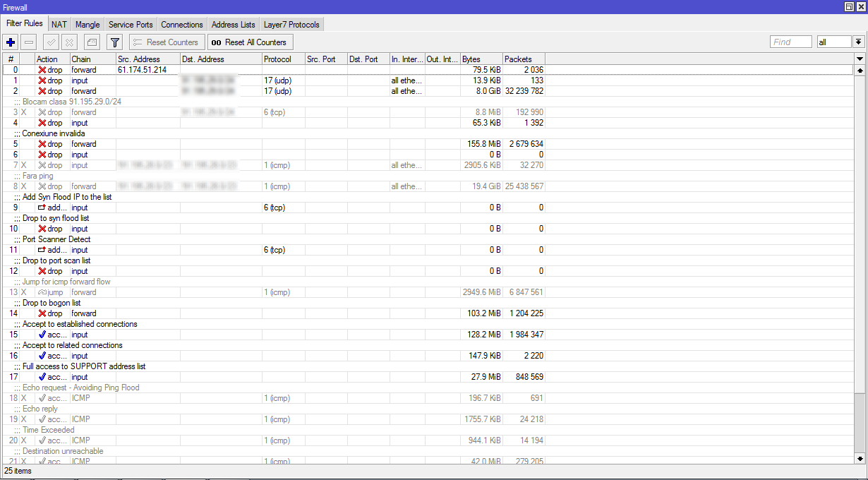Click add-to-list icon in rule 9
The image size is (868, 480).
tap(42, 208)
